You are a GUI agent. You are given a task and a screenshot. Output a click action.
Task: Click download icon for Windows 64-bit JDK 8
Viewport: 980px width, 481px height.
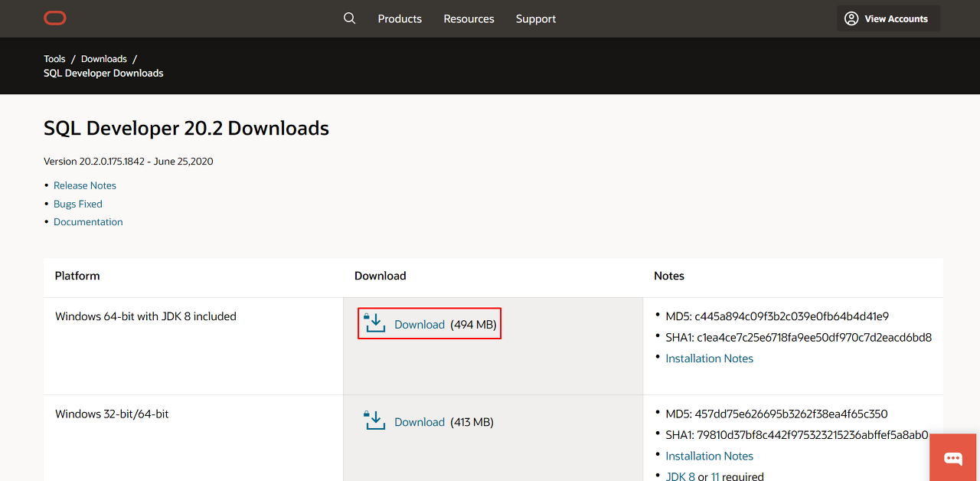[x=375, y=323]
